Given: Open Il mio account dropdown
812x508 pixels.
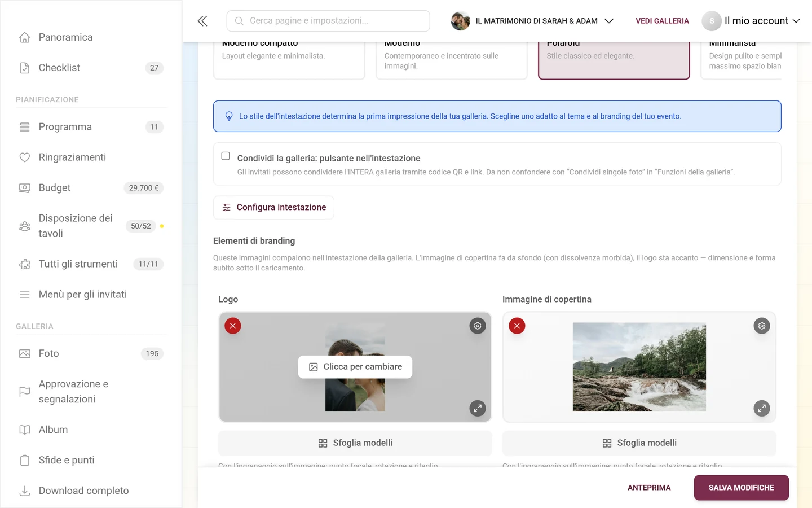Looking at the screenshot, I should coord(751,21).
